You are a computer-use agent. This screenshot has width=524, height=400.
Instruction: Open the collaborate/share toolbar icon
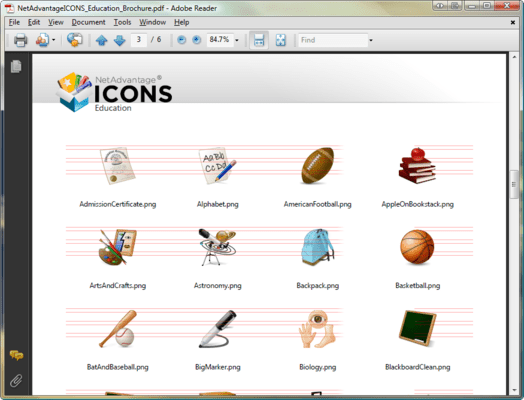42,40
